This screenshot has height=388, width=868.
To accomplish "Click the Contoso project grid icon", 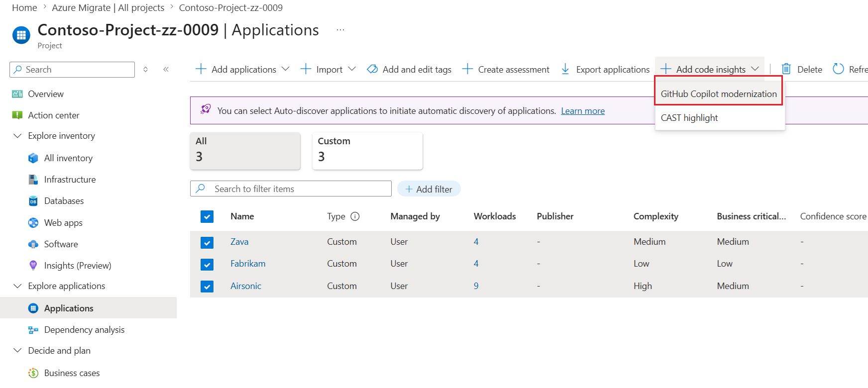I will pyautogui.click(x=21, y=35).
